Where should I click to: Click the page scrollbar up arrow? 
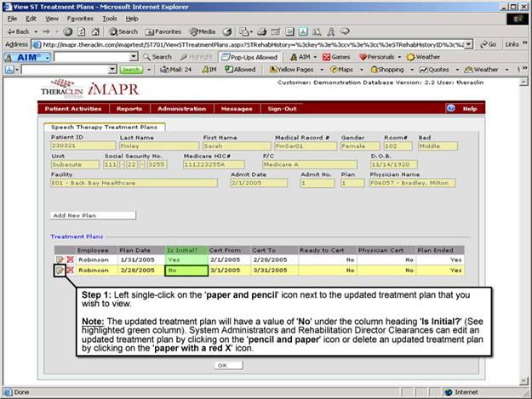tap(523, 82)
